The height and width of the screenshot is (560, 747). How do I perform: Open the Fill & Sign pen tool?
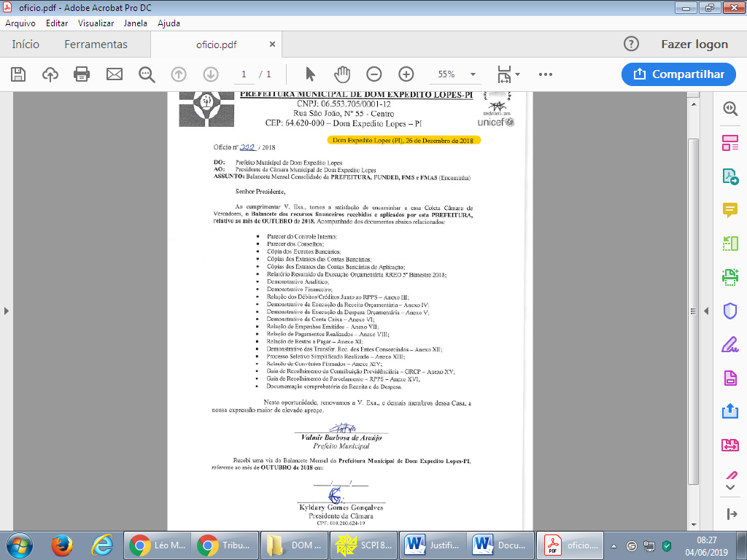point(729,343)
